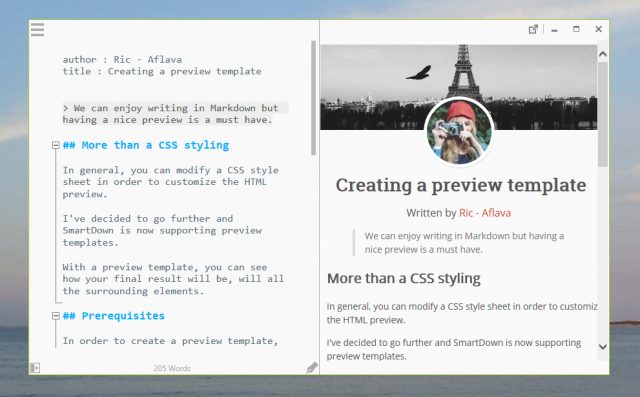This screenshot has width=640, height=397.
Task: Click editor paragraph 'I've decided to go further and'
Action: [148, 219]
